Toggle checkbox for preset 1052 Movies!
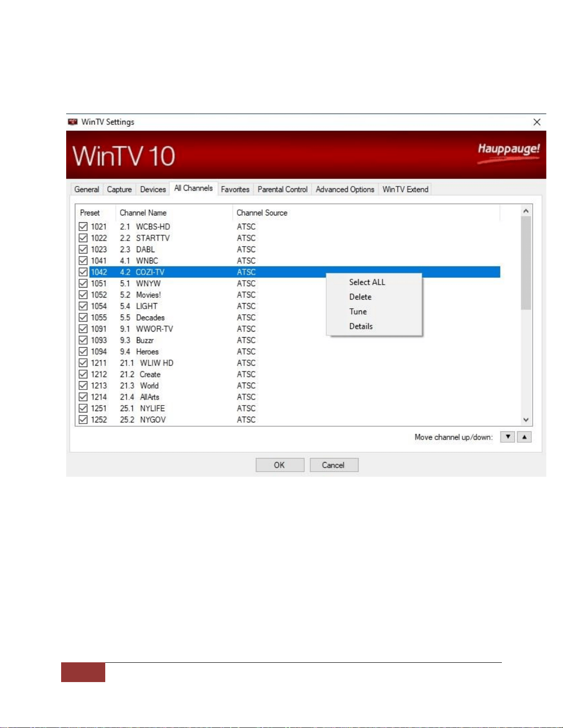This screenshot has width=563, height=728. tap(83, 295)
